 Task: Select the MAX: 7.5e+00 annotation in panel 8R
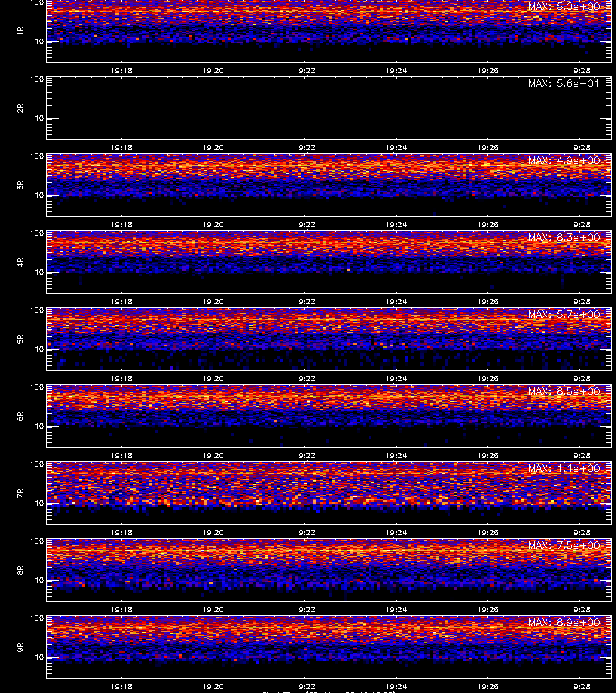[564, 546]
